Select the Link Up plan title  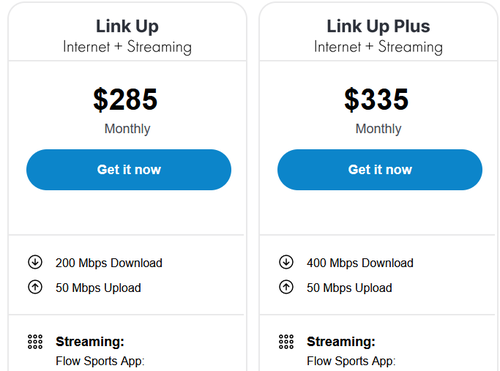127,27
